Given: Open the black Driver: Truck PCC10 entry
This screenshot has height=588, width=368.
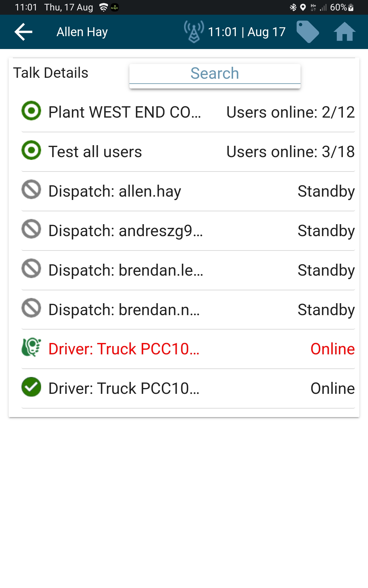Looking at the screenshot, I should 124,388.
